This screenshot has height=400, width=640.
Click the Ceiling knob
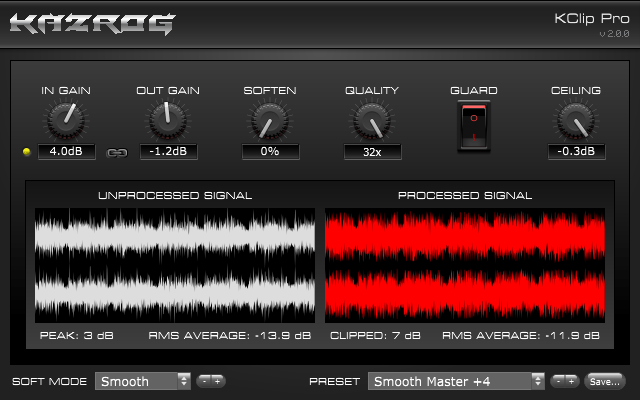(x=576, y=121)
